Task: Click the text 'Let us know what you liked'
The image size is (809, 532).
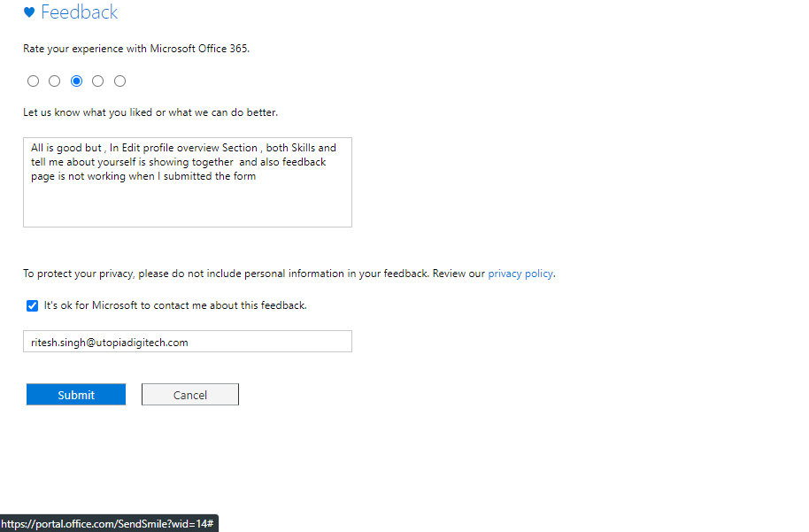Action: (x=88, y=112)
